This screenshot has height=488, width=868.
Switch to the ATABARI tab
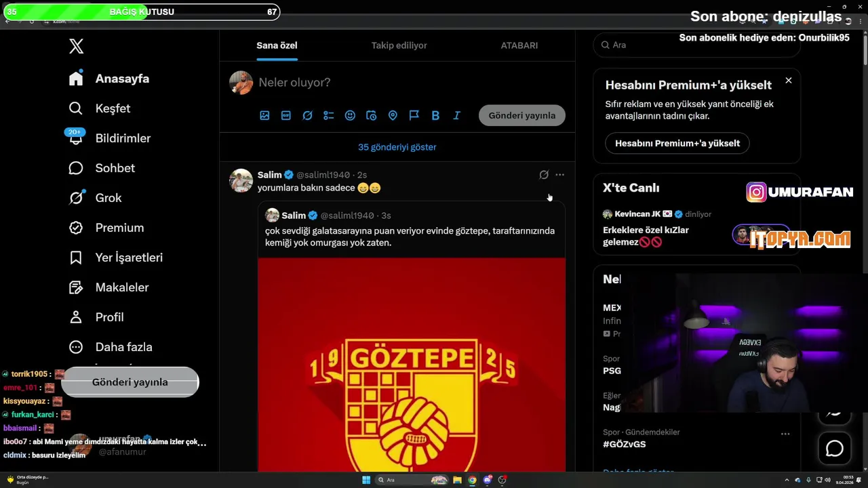tap(519, 45)
